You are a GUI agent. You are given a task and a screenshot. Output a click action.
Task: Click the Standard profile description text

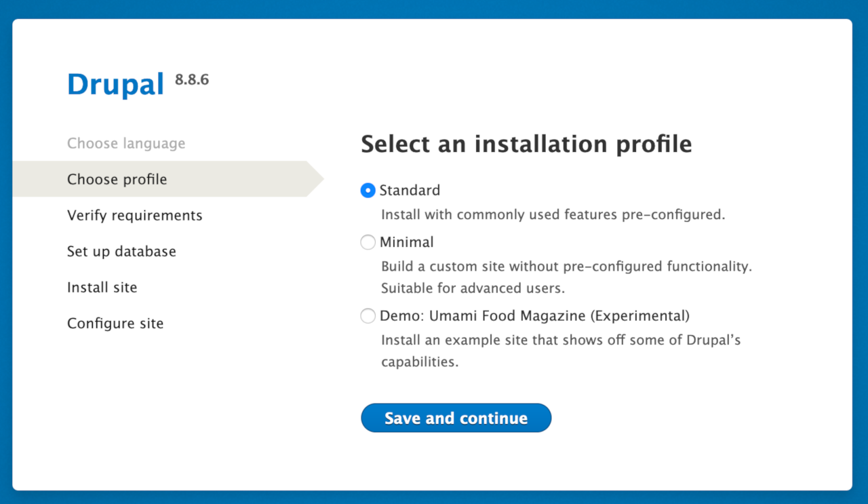(553, 214)
